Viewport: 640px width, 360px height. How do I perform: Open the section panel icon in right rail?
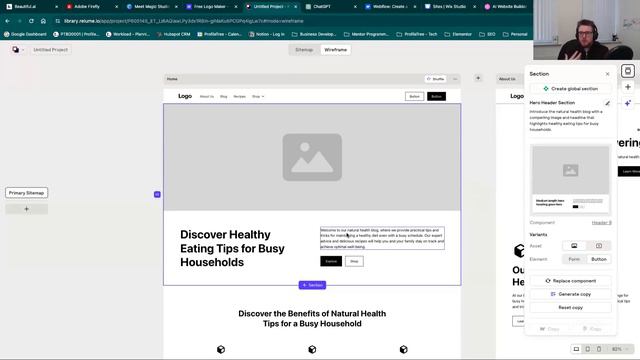click(628, 71)
